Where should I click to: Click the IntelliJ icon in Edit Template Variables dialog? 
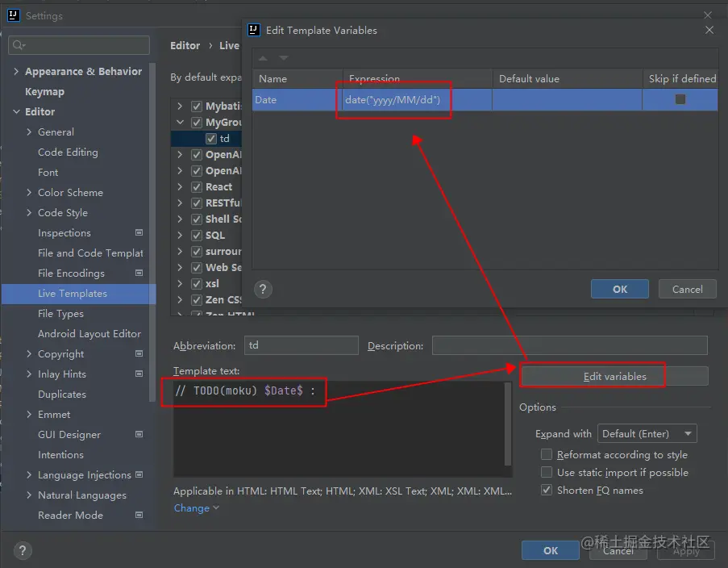pos(253,30)
